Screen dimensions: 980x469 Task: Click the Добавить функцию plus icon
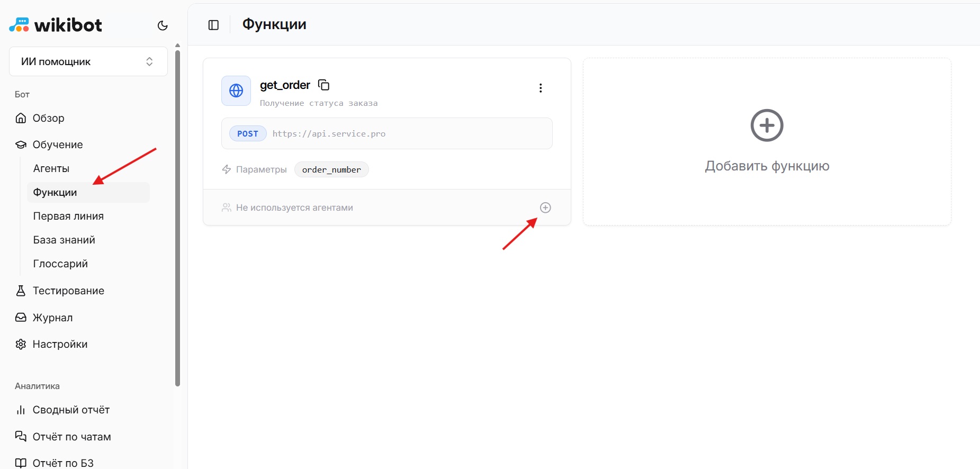pos(767,125)
